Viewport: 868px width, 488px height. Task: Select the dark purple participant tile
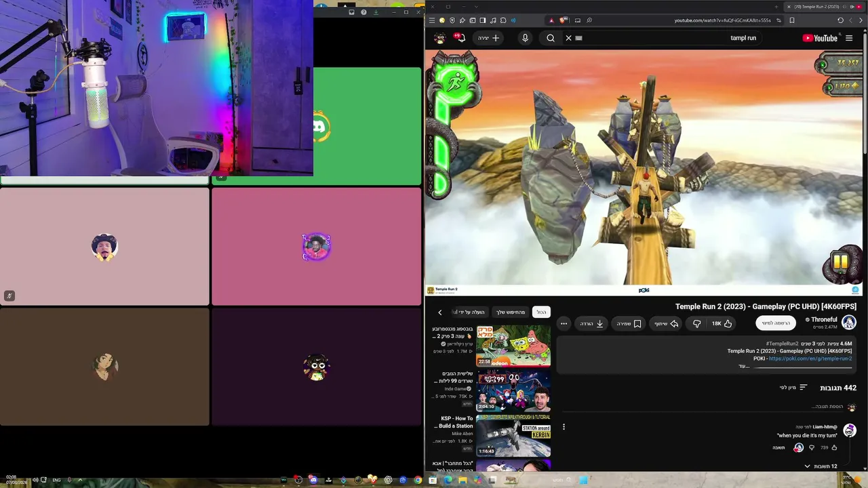click(317, 367)
